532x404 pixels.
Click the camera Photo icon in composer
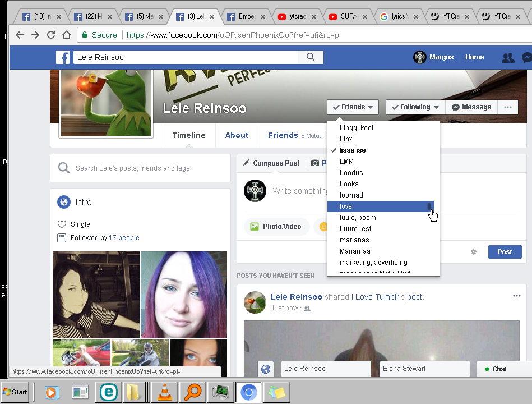point(315,163)
